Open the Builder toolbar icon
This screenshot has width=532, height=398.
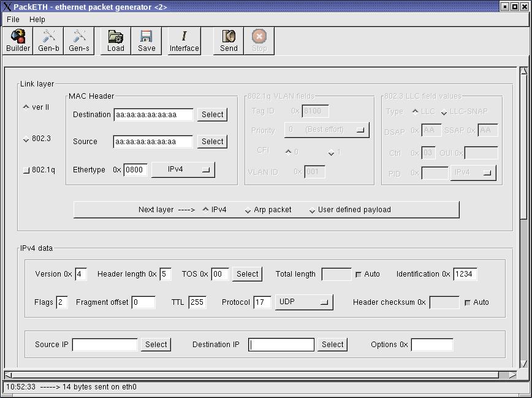18,37
